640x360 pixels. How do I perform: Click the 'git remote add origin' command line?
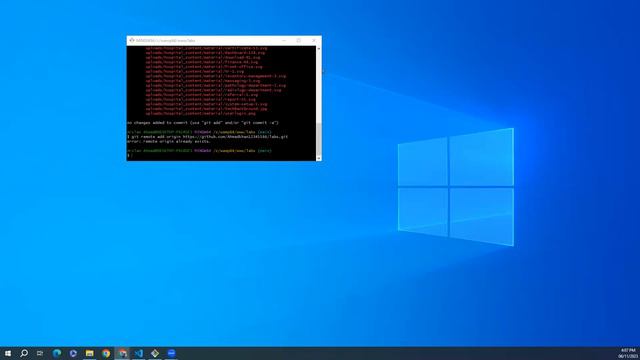click(x=207, y=137)
